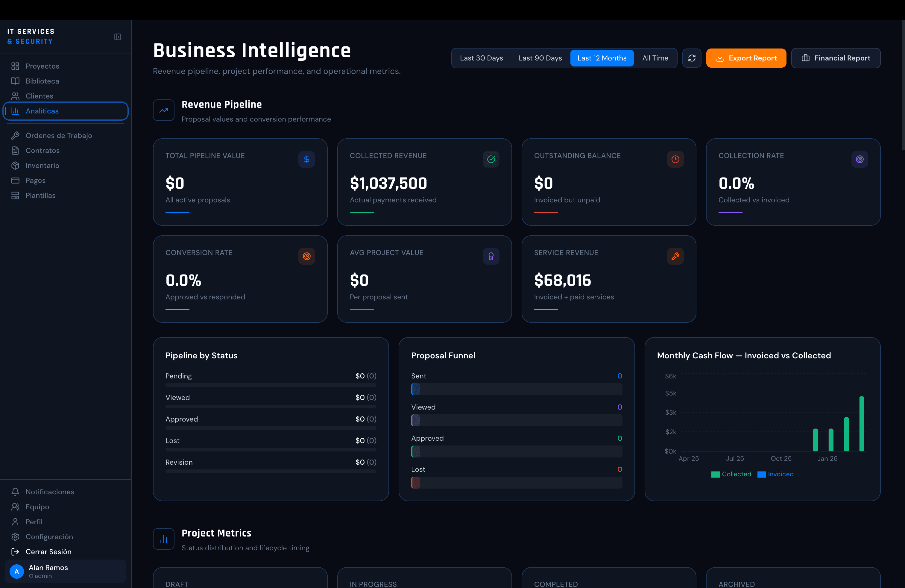Collapse the sidebar with the panel icon

pyautogui.click(x=118, y=37)
